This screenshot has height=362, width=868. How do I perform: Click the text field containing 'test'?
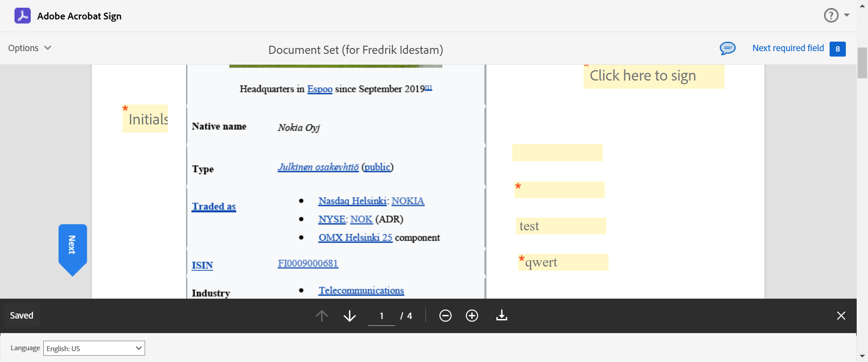pos(561,226)
